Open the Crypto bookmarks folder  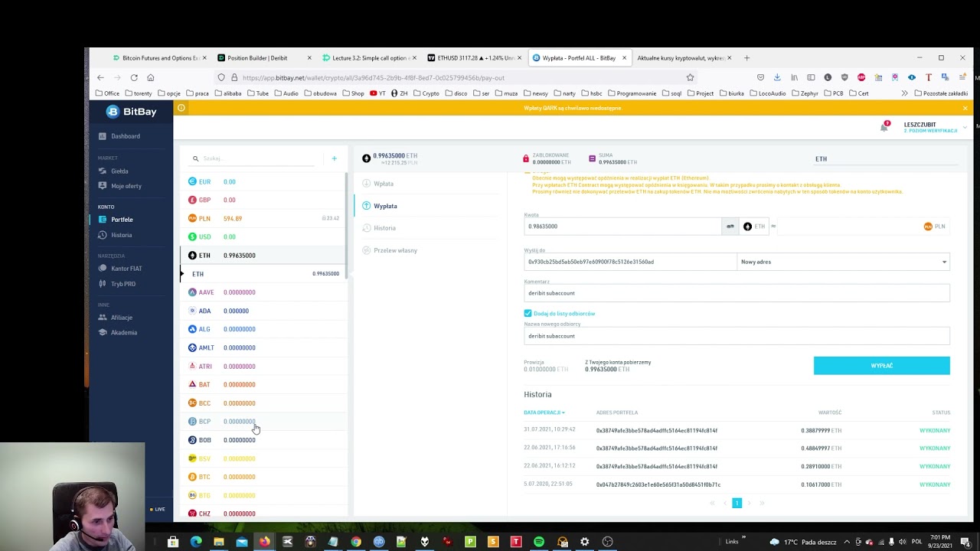(426, 93)
